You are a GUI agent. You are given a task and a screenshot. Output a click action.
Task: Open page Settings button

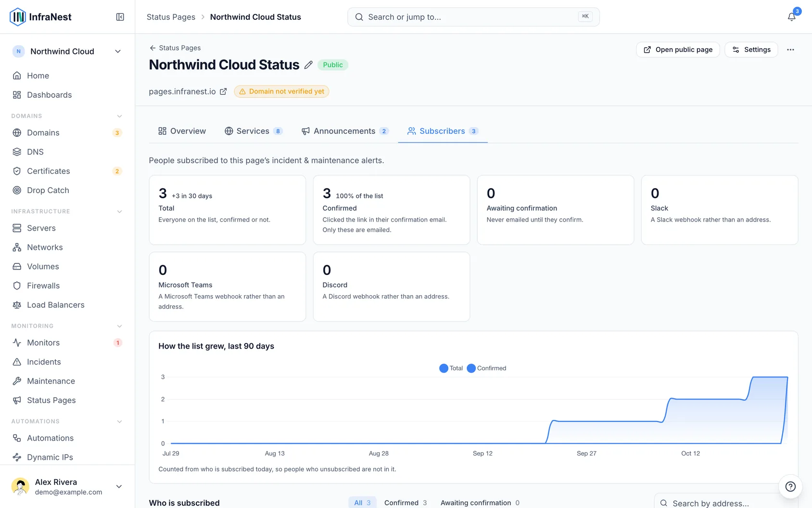click(x=751, y=50)
